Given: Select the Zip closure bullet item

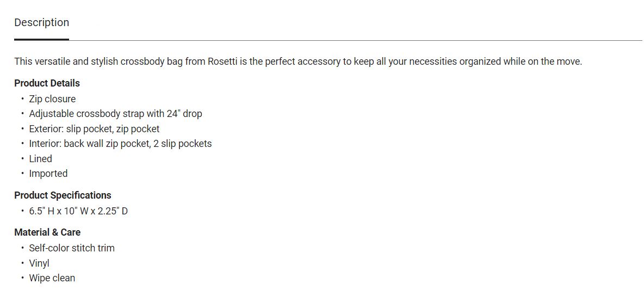Looking at the screenshot, I should pos(52,99).
